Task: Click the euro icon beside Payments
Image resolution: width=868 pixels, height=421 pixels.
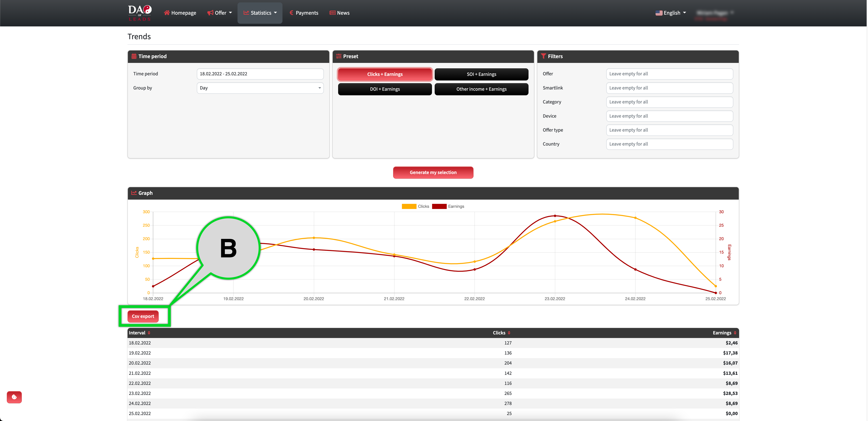Action: pyautogui.click(x=291, y=13)
